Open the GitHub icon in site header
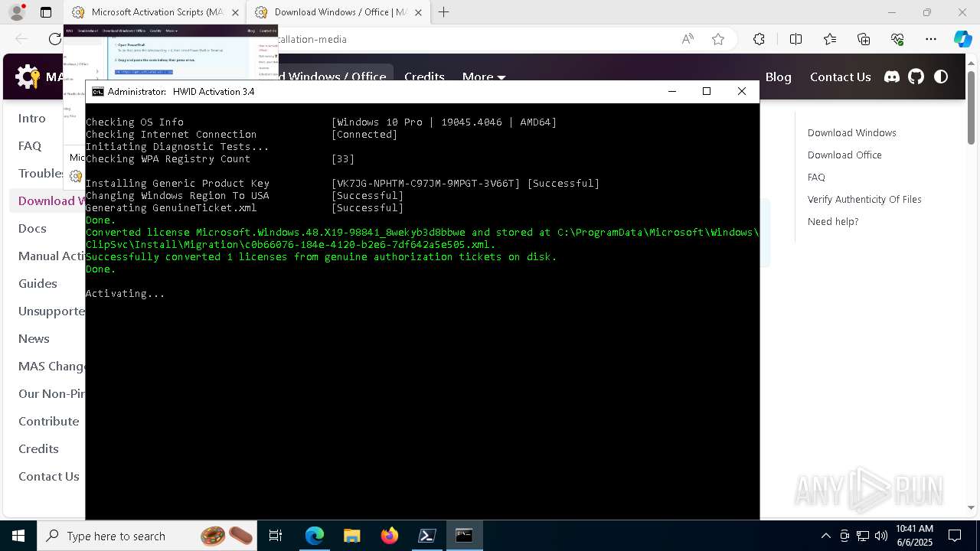Image resolution: width=980 pixels, height=551 pixels. 916,77
